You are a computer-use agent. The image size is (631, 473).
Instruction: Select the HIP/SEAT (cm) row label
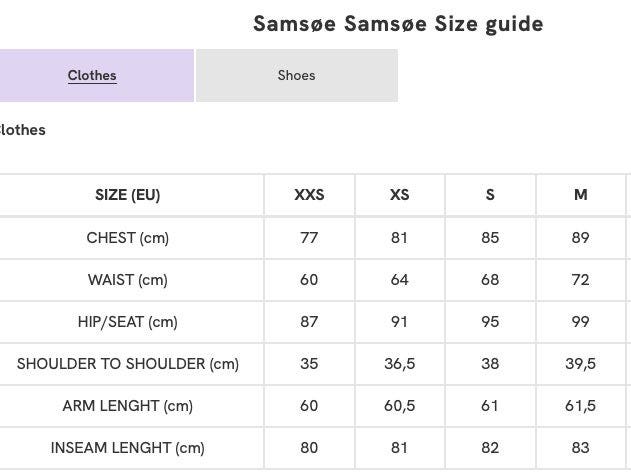pos(128,322)
